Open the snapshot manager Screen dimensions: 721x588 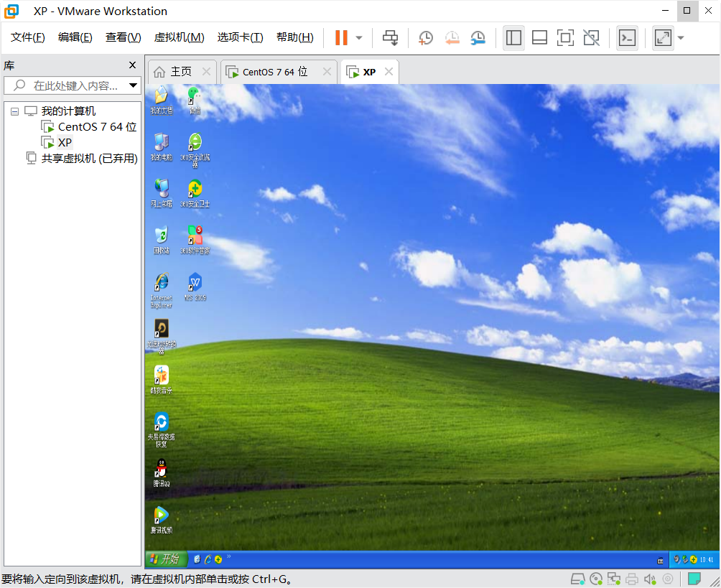click(478, 38)
